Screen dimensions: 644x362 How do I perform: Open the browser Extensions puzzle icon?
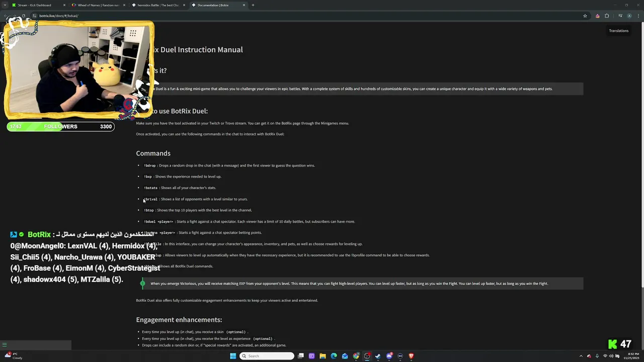pyautogui.click(x=607, y=16)
